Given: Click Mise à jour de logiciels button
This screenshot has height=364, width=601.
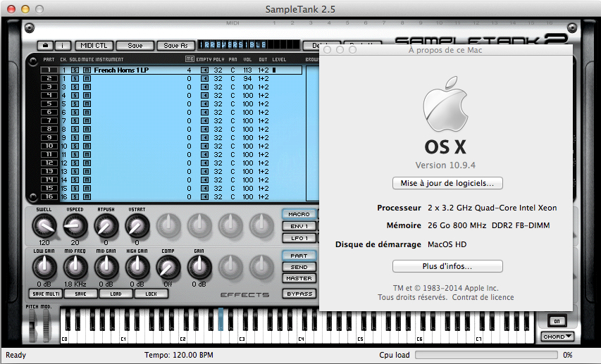Looking at the screenshot, I should coord(447,183).
